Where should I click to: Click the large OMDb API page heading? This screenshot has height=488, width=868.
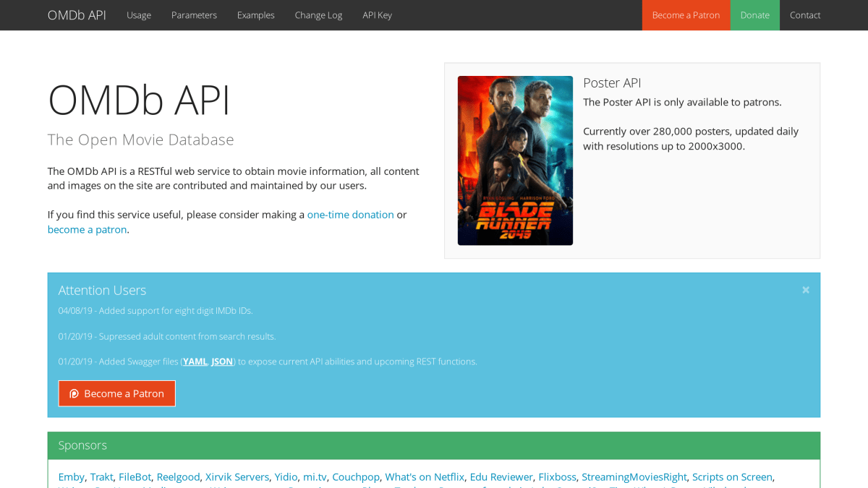coord(139,100)
